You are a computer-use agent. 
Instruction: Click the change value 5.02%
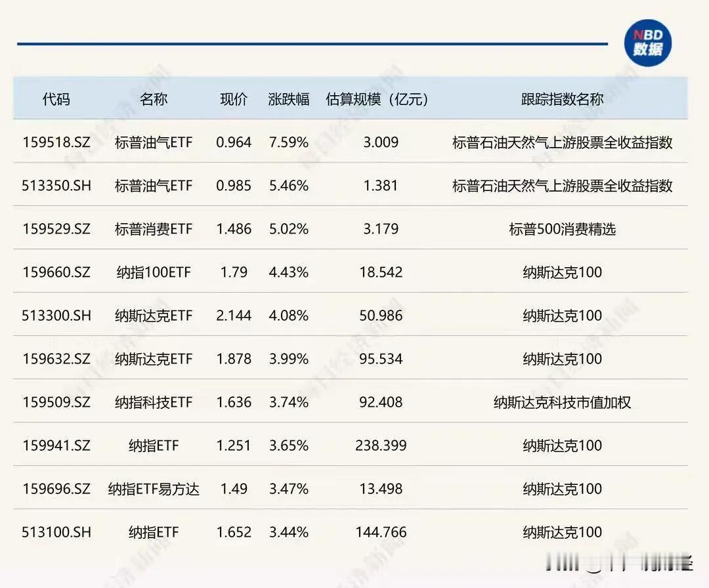click(288, 229)
